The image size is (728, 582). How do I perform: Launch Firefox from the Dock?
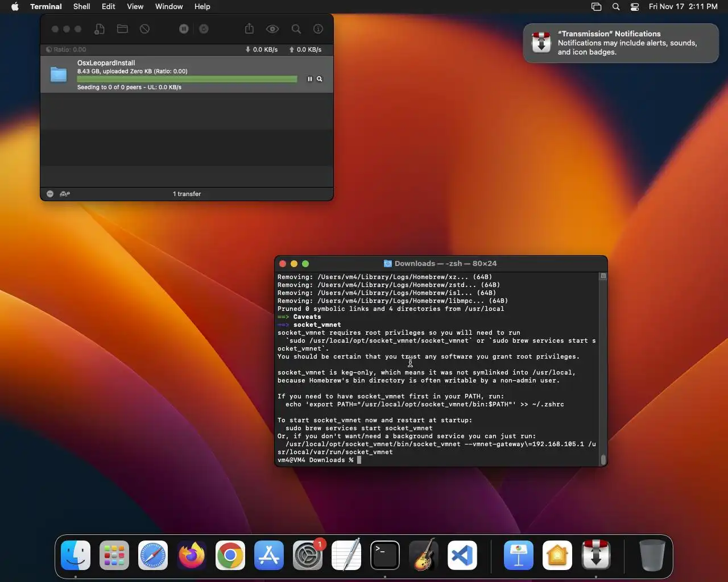pyautogui.click(x=192, y=555)
